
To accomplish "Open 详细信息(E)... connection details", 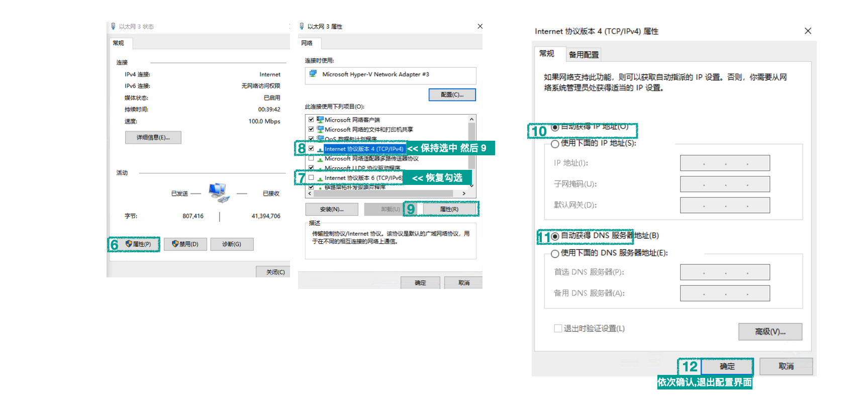I will [153, 137].
